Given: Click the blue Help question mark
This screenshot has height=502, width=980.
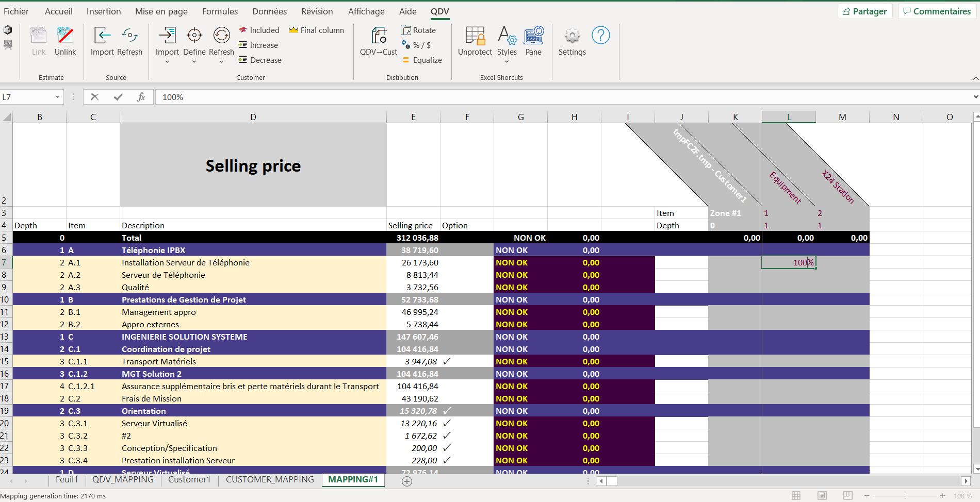Looking at the screenshot, I should coord(600,36).
